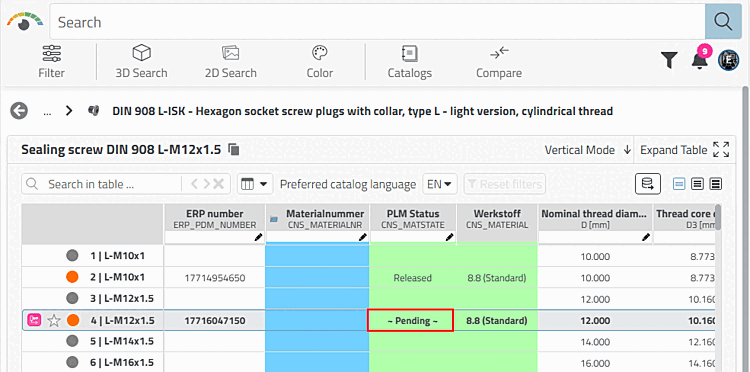Image resolution: width=750 pixels, height=372 pixels.
Task: Open Catalogs
Action: click(409, 62)
